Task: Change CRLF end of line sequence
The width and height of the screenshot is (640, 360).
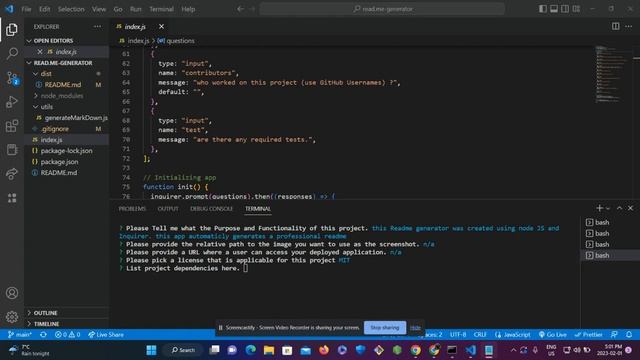Action: point(480,335)
